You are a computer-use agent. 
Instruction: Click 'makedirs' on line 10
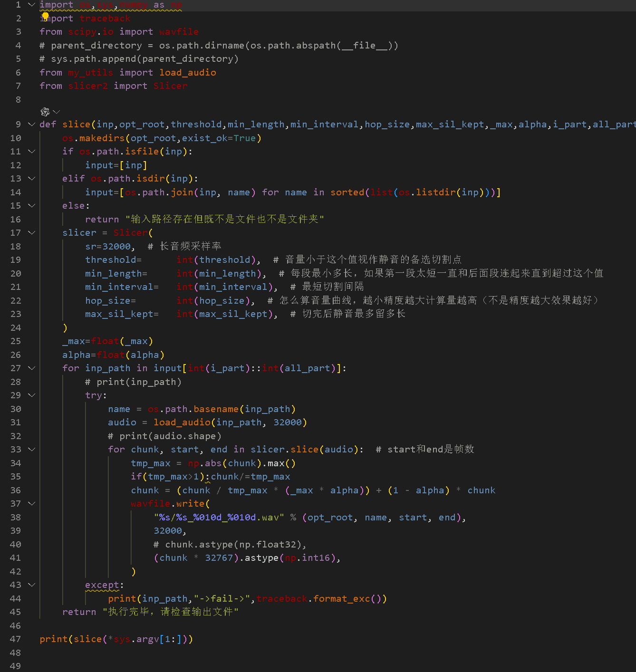(x=102, y=138)
